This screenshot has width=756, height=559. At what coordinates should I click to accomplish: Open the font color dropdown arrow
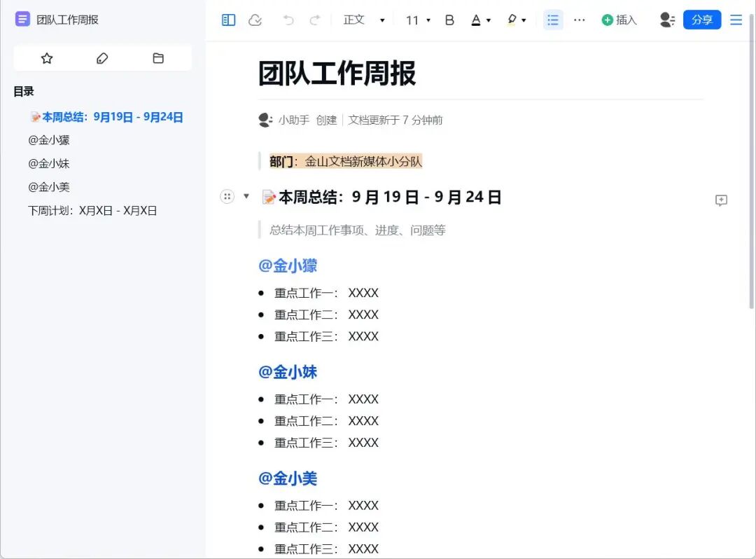click(x=489, y=20)
